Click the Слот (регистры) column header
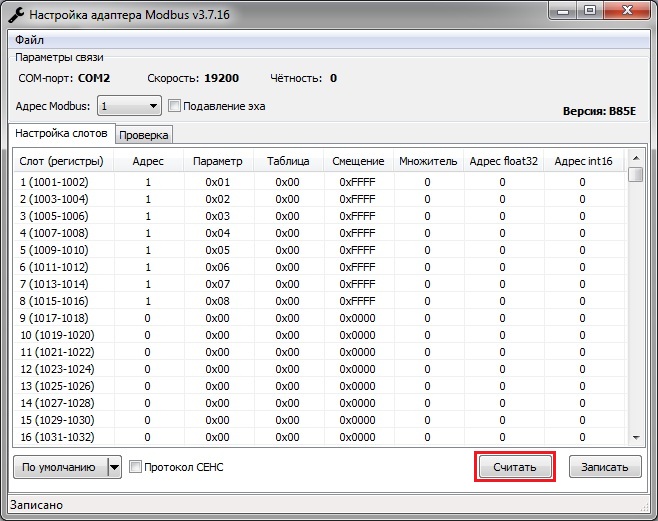 [x=62, y=161]
